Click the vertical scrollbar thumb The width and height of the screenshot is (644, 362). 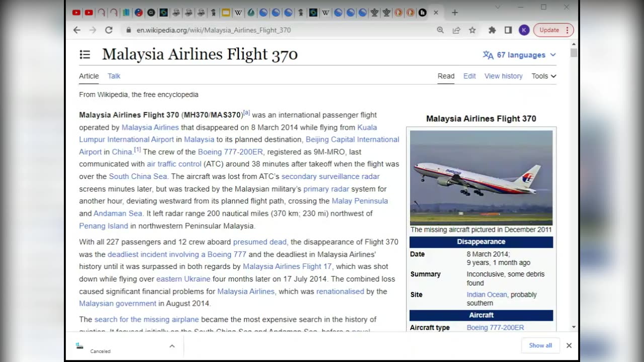(x=574, y=53)
